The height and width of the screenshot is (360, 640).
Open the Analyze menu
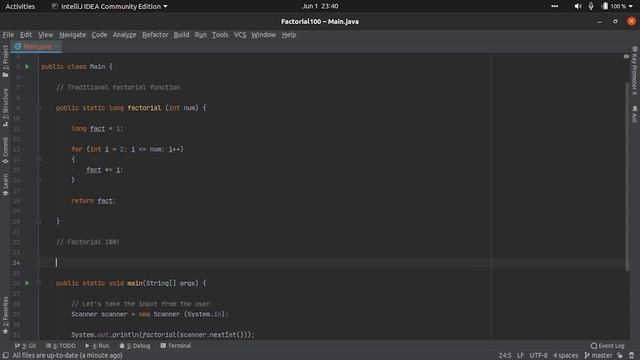124,35
